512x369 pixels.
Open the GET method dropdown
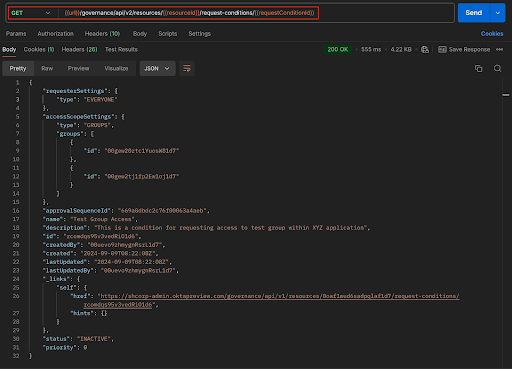(31, 13)
